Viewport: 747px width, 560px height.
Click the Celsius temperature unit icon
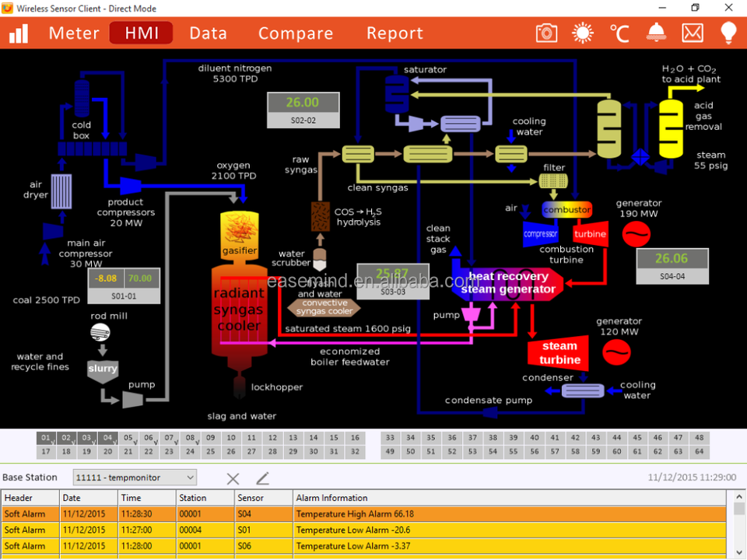coord(619,33)
